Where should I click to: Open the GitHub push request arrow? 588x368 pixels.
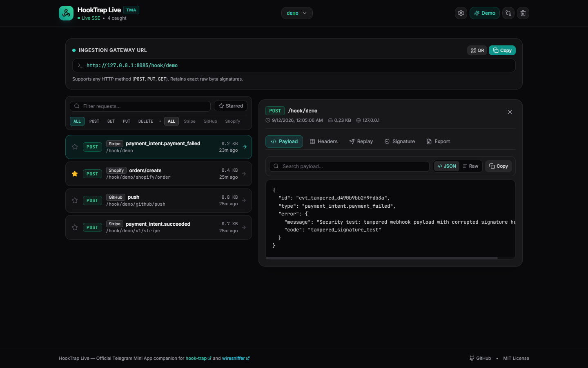[244, 200]
